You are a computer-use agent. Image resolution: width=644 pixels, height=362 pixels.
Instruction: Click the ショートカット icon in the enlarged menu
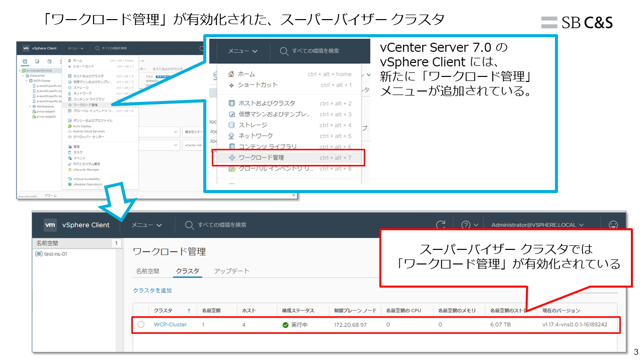[232, 85]
